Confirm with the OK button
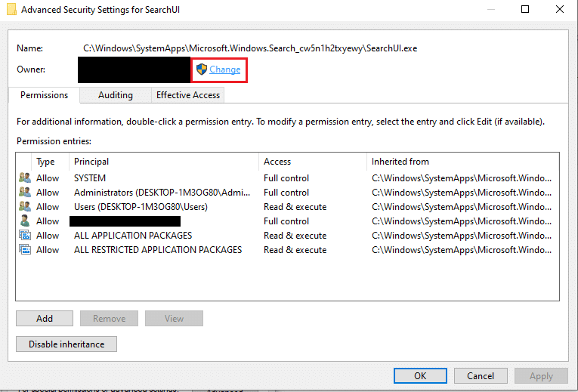 (x=420, y=376)
